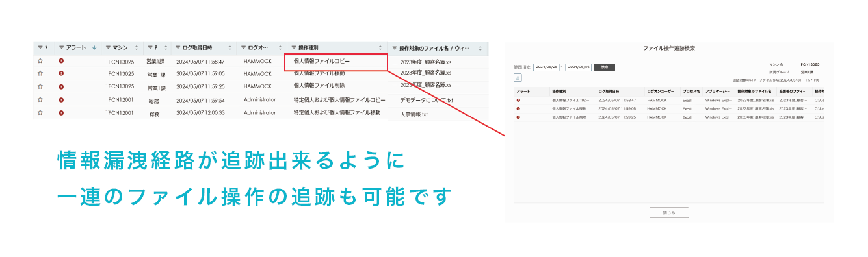Toggle sort arrows on マシン column

(136, 47)
